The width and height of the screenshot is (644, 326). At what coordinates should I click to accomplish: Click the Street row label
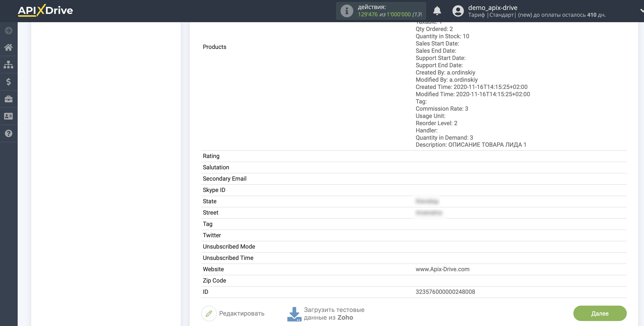[210, 213]
